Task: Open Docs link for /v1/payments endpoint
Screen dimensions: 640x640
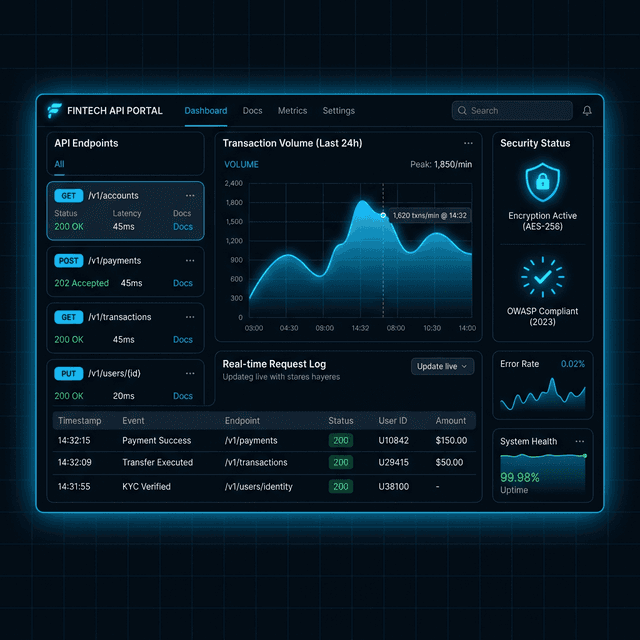Action: (x=183, y=283)
